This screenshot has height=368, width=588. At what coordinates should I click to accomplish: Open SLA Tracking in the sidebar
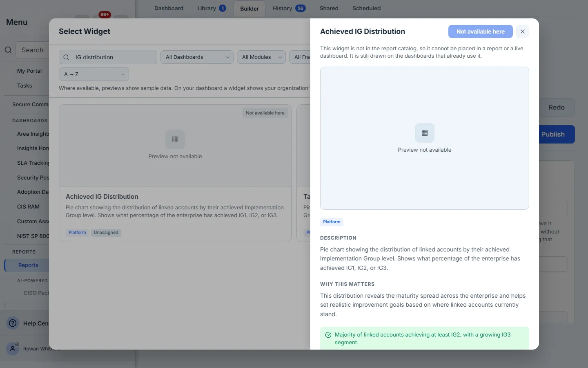tap(33, 163)
